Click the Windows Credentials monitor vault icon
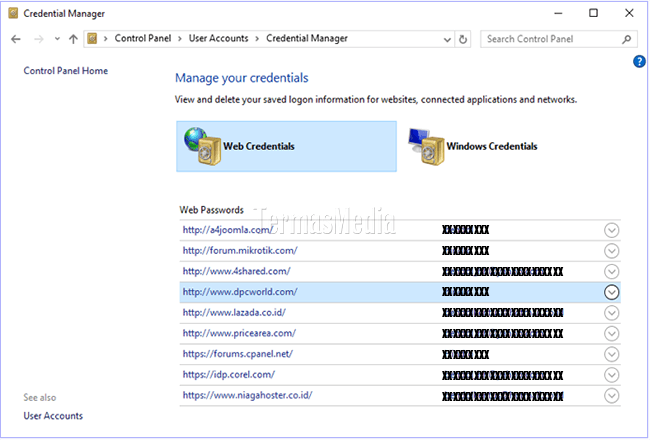The height and width of the screenshot is (440, 650). [426, 147]
